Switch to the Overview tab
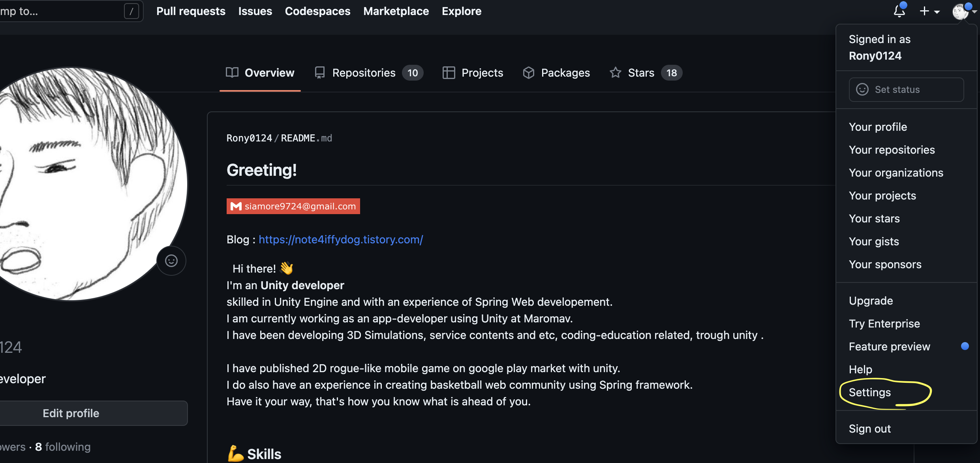 260,73
